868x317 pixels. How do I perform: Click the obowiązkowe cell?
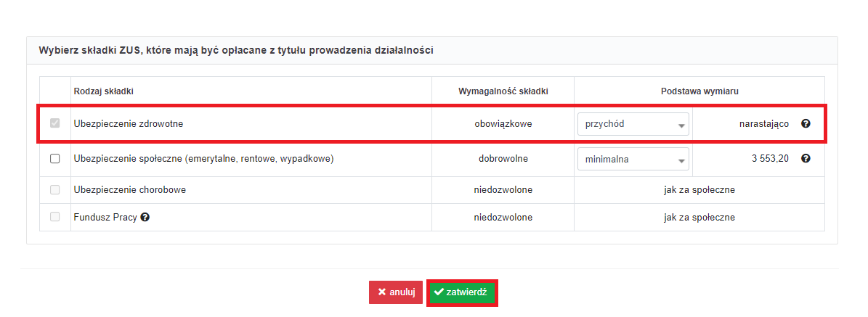[503, 124]
